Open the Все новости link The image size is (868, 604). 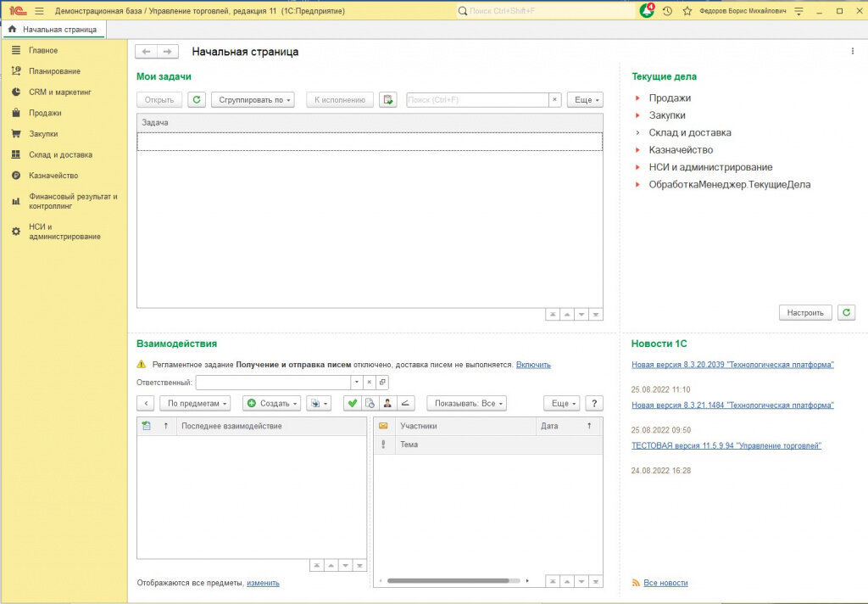[x=665, y=583]
